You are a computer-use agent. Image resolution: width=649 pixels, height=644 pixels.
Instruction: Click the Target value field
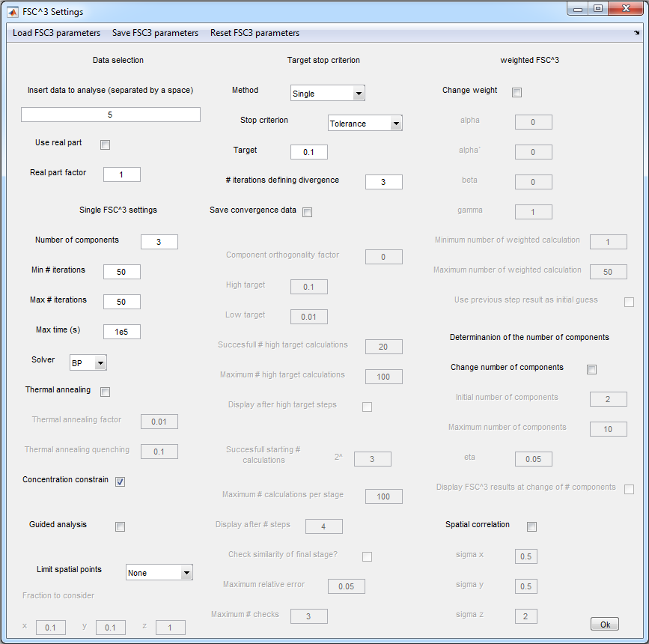[308, 152]
